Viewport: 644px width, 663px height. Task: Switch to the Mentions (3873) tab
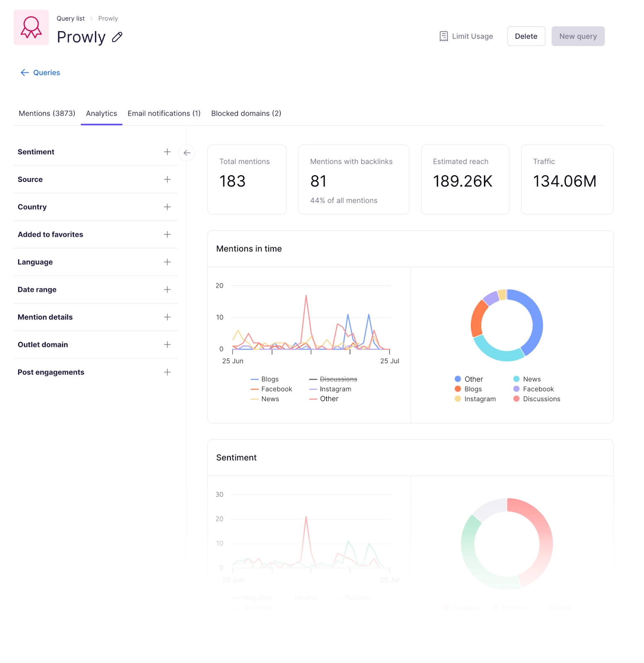pos(47,114)
